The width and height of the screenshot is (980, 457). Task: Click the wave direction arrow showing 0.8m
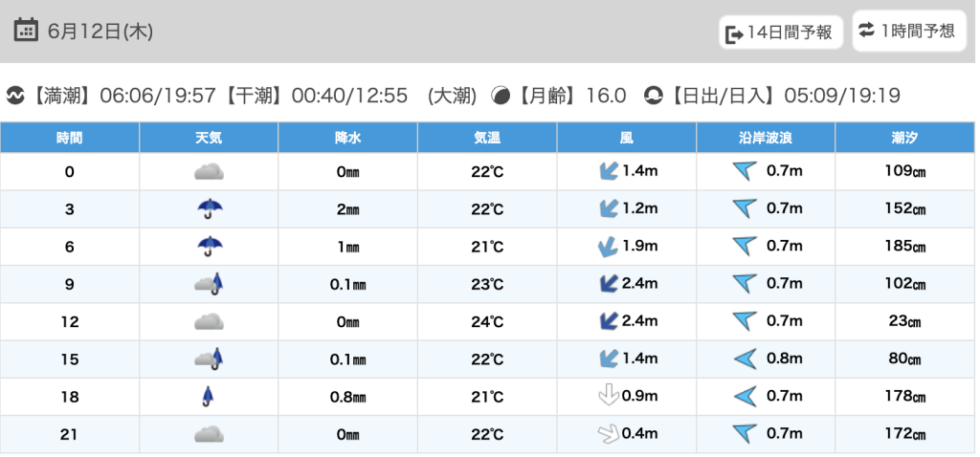click(x=745, y=359)
